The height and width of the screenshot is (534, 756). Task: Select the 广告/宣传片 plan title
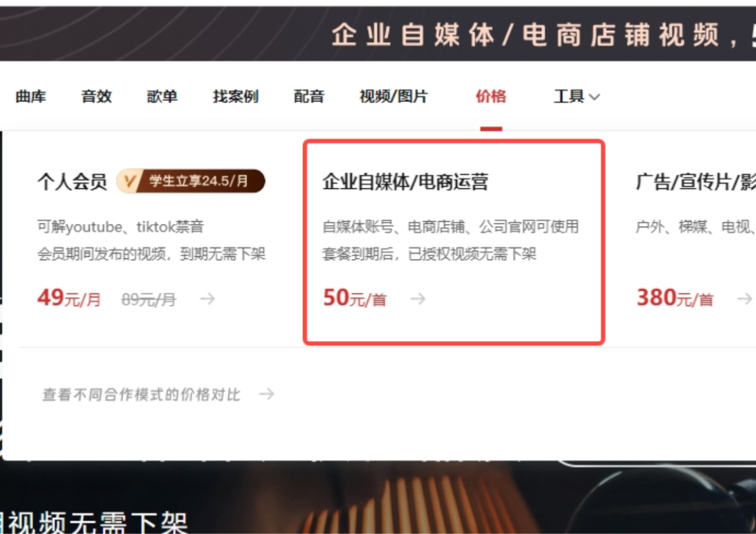pos(695,182)
